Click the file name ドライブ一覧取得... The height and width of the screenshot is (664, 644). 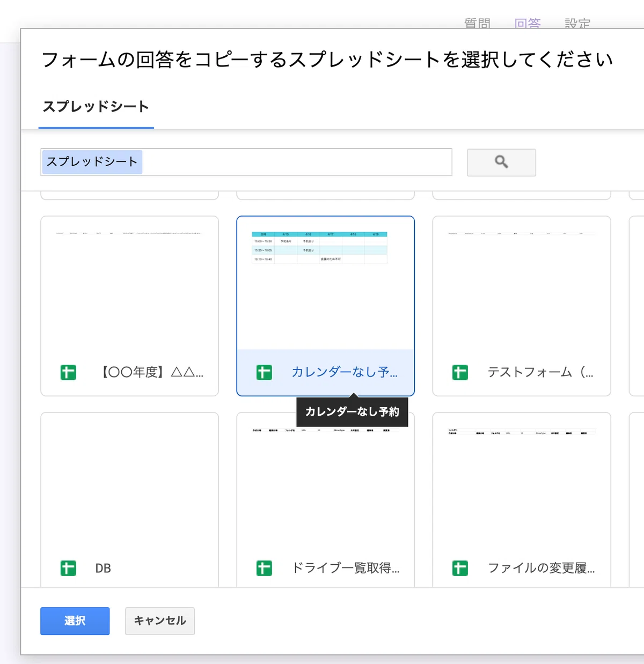[346, 568]
